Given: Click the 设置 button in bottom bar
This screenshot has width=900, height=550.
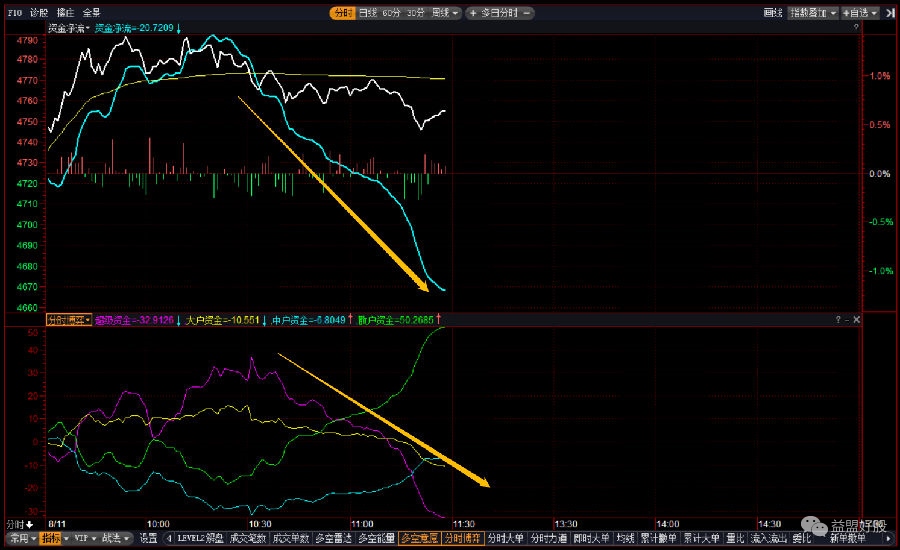Looking at the screenshot, I should [x=148, y=538].
